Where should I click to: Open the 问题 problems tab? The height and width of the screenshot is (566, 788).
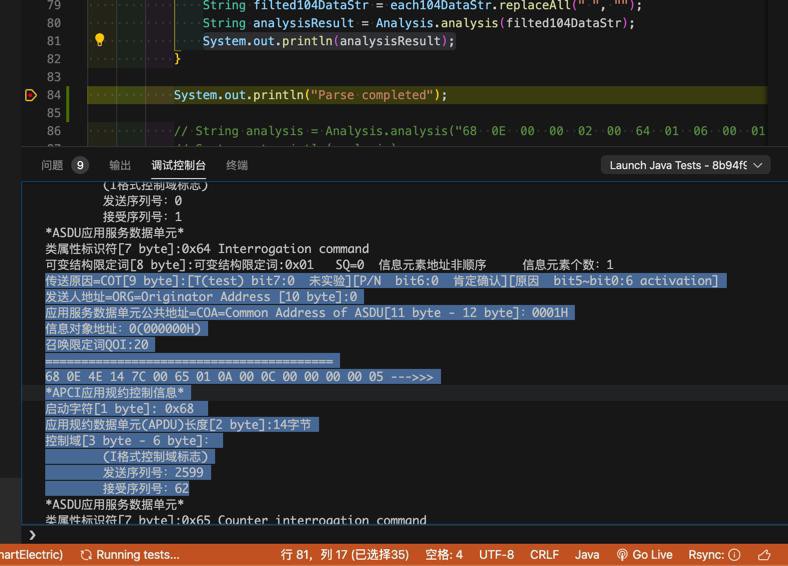[52, 165]
